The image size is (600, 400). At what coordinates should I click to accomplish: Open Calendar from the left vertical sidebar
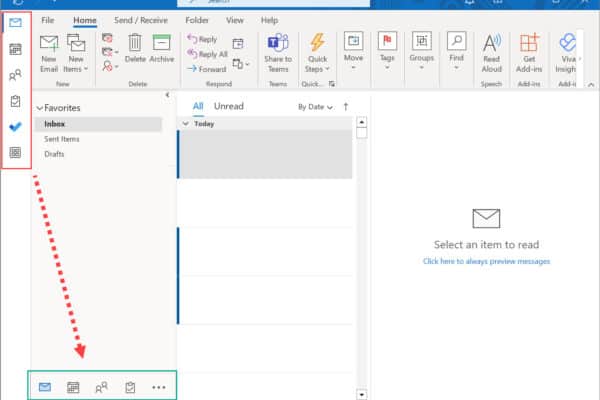[x=15, y=48]
